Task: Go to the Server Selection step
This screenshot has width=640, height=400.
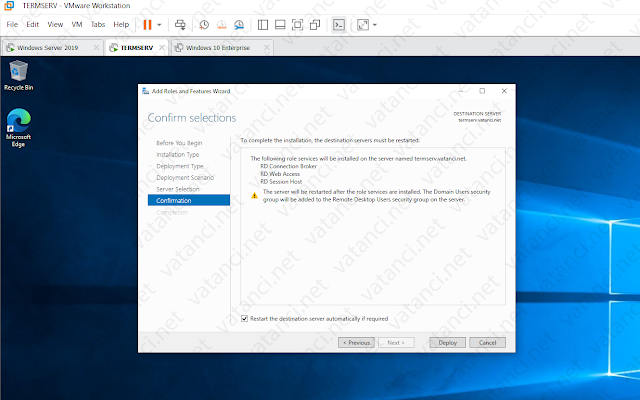Action: click(178, 189)
